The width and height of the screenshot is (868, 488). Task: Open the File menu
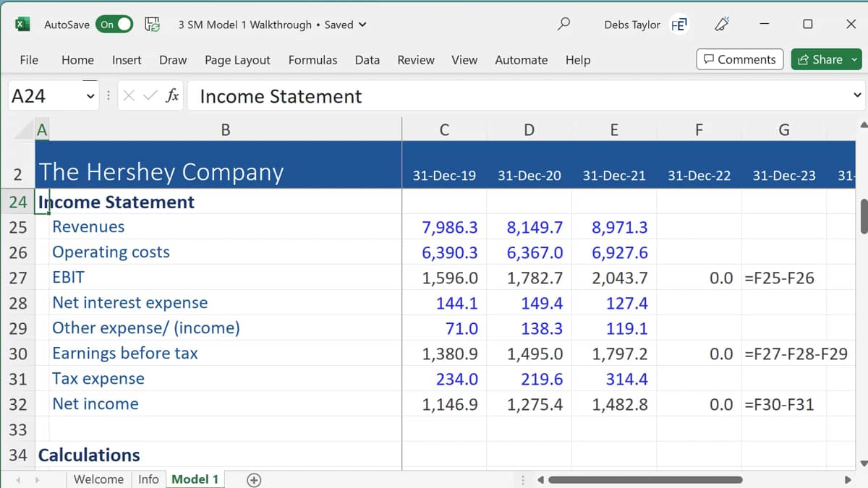pyautogui.click(x=29, y=60)
